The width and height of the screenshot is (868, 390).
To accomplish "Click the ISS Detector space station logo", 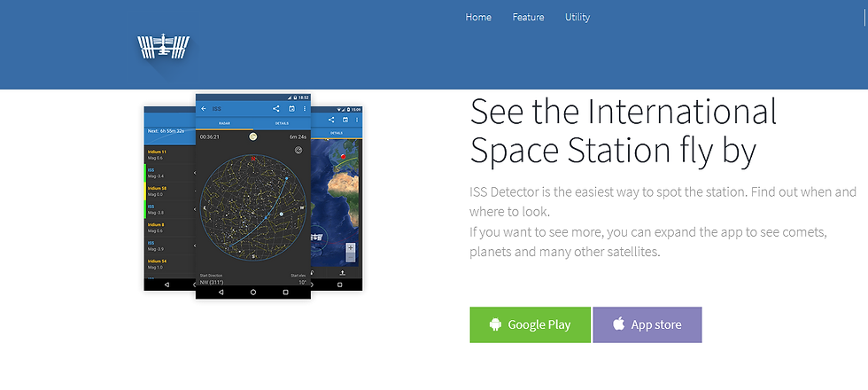I will pyautogui.click(x=163, y=46).
